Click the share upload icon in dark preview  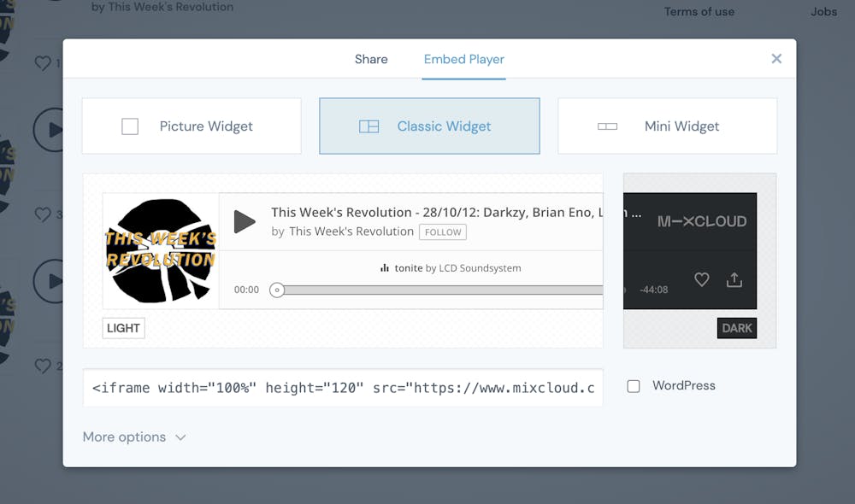734,279
